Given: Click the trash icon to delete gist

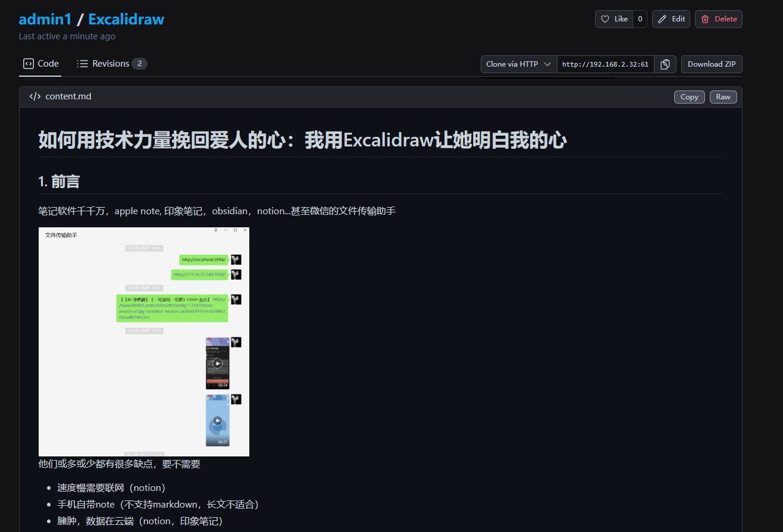Looking at the screenshot, I should (705, 19).
